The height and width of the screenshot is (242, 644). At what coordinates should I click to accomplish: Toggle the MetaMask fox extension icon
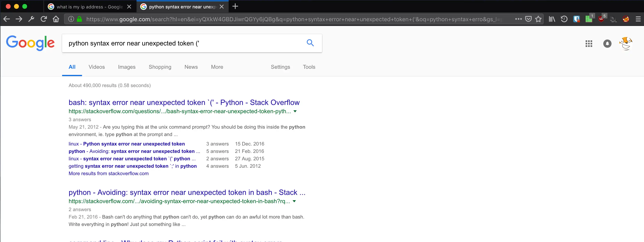tap(626, 19)
